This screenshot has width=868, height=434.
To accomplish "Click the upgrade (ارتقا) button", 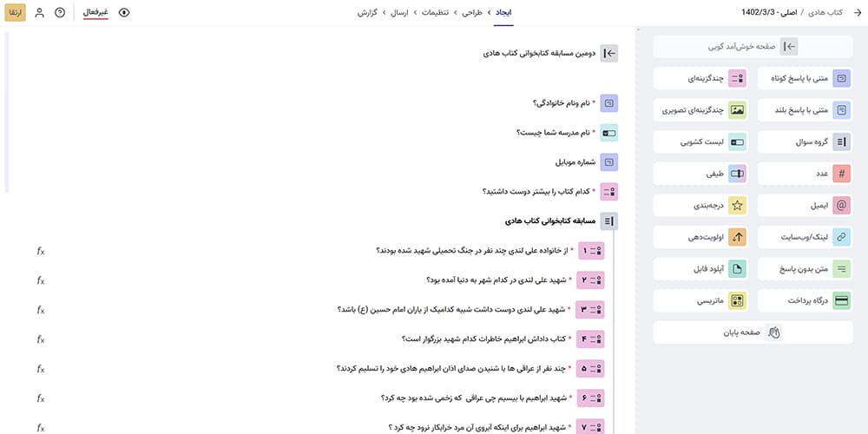I will [x=16, y=13].
